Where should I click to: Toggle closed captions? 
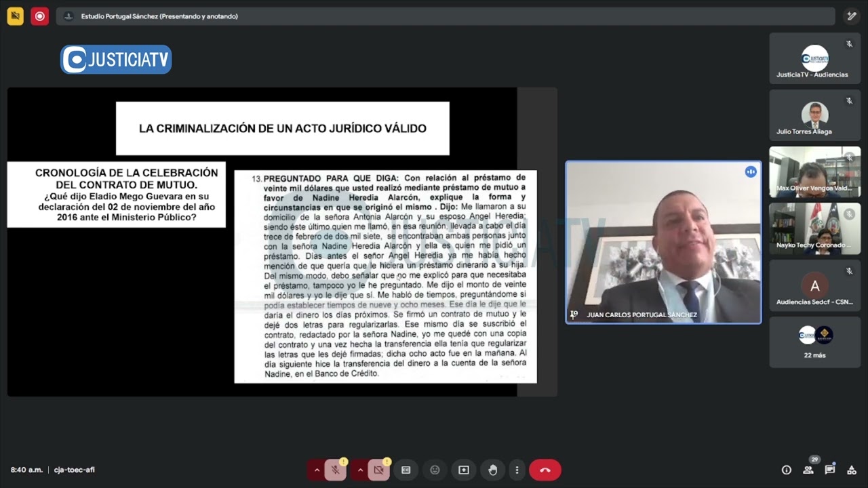pyautogui.click(x=406, y=470)
